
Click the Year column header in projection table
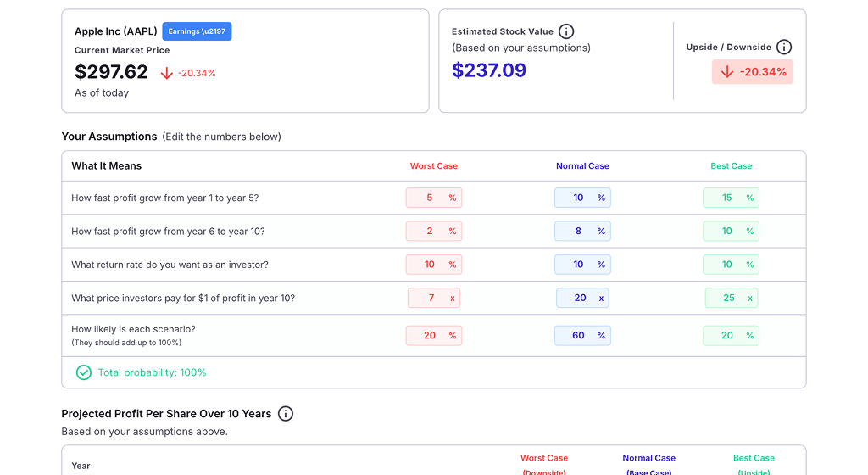coord(81,466)
